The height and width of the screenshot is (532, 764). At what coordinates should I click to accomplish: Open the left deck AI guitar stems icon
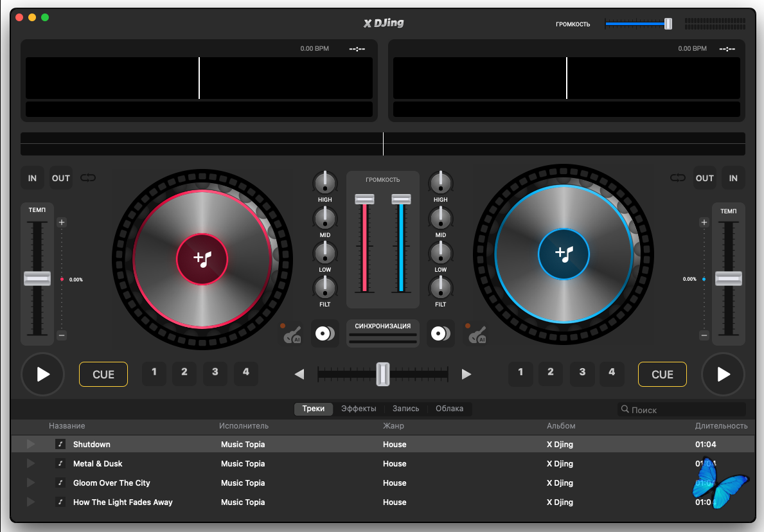(x=292, y=333)
